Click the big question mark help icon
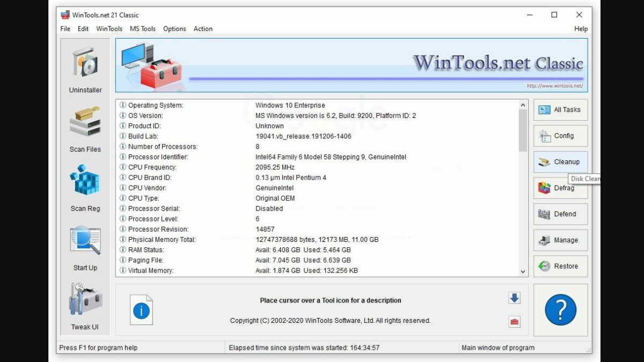 (x=560, y=310)
